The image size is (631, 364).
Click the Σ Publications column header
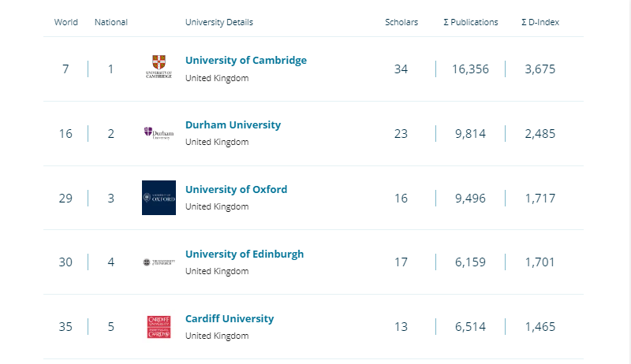pyautogui.click(x=471, y=22)
